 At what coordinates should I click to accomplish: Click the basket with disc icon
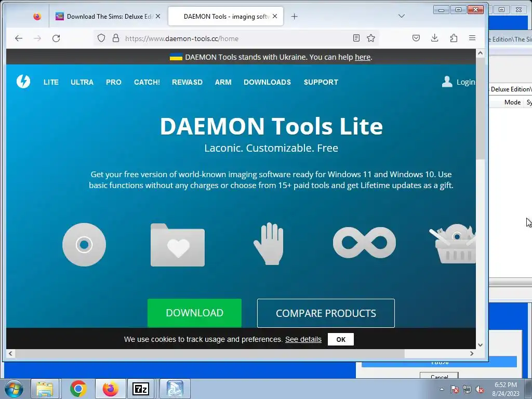click(453, 243)
